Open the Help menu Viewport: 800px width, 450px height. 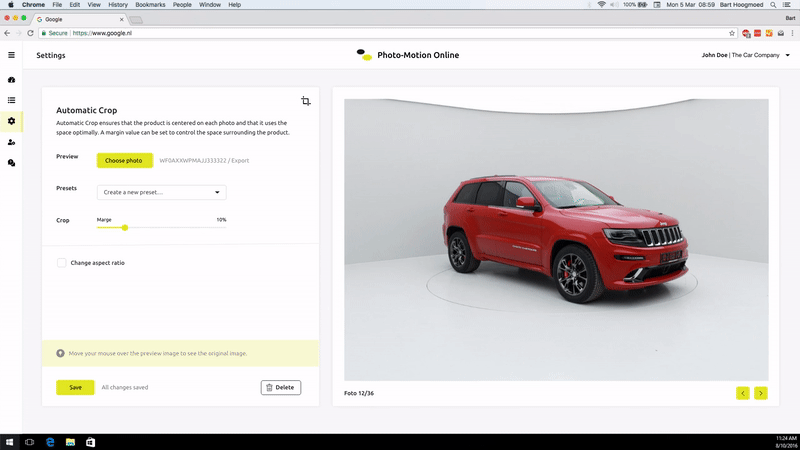pyautogui.click(x=234, y=5)
